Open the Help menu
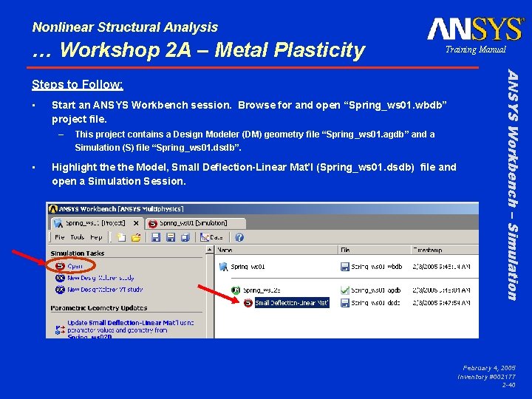The image size is (532, 399). pyautogui.click(x=96, y=237)
